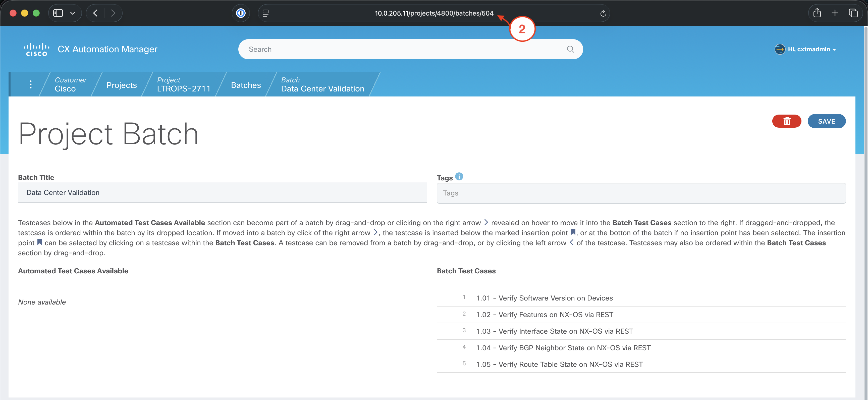
Task: Click into the Tags input field
Action: tap(641, 193)
